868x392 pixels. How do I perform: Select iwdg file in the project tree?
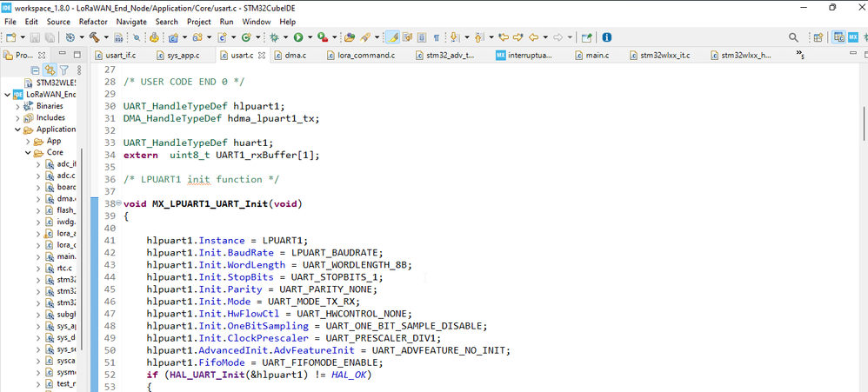pyautogui.click(x=66, y=222)
